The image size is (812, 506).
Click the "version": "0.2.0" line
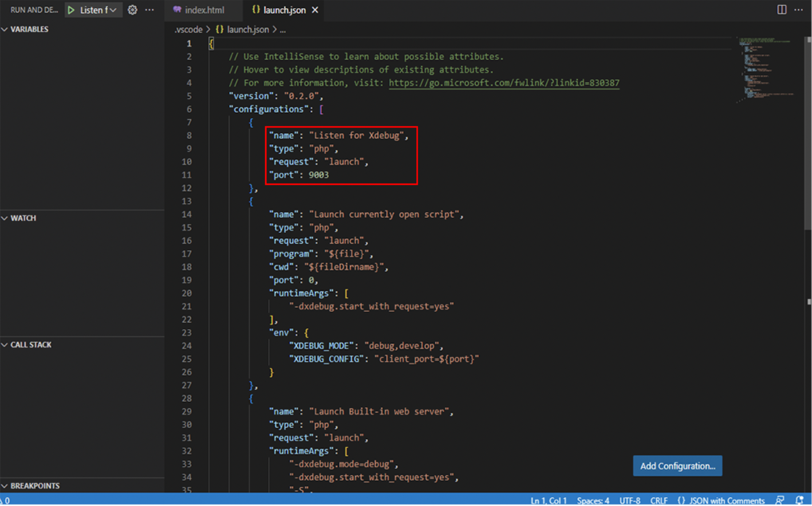coord(276,96)
